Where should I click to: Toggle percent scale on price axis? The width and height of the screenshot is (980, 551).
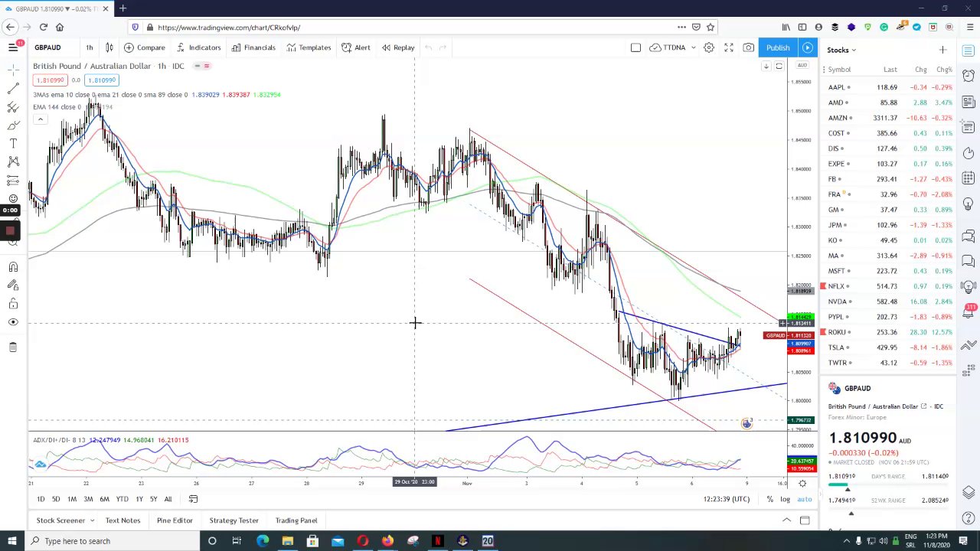769,499
